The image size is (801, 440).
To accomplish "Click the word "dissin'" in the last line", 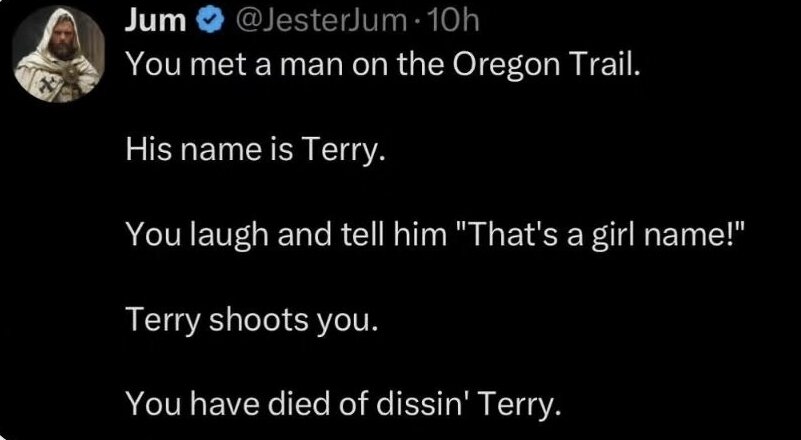I will (x=422, y=405).
